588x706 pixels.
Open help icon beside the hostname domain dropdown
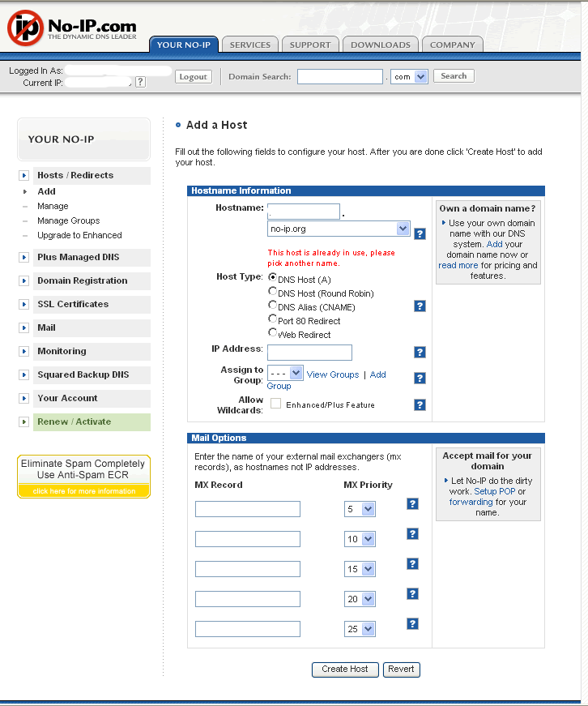point(420,233)
